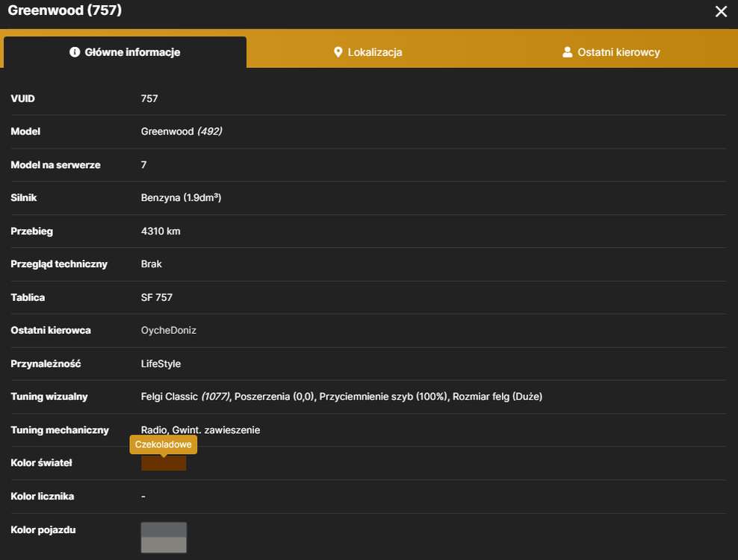Click the Ostatni kierowca label

tap(50, 330)
